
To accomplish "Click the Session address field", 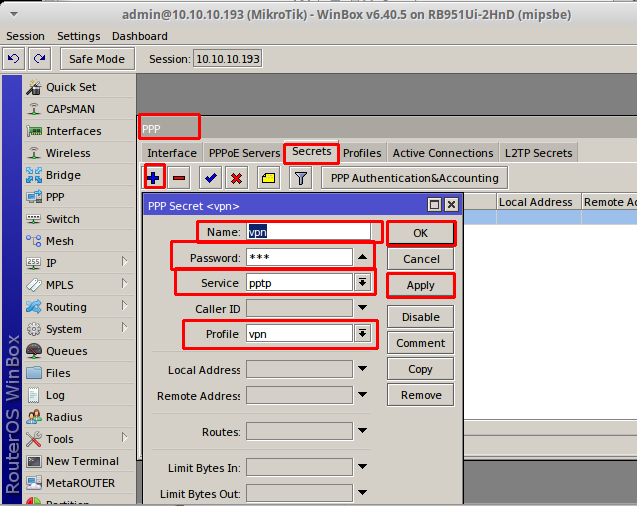I will coord(228,59).
